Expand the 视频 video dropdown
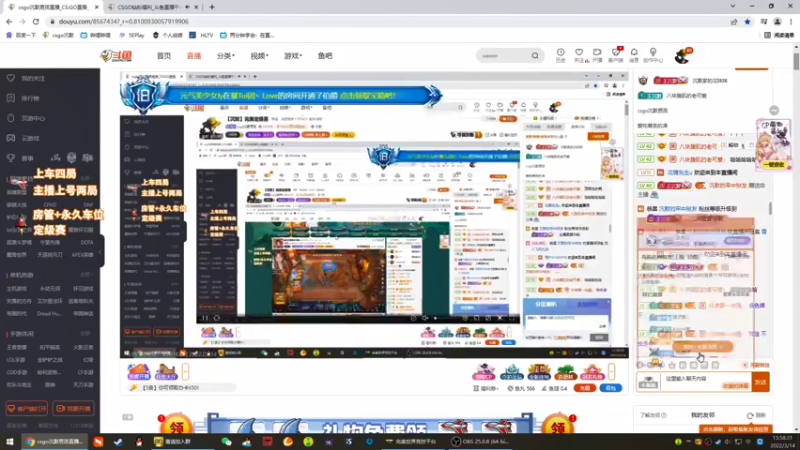 [259, 56]
